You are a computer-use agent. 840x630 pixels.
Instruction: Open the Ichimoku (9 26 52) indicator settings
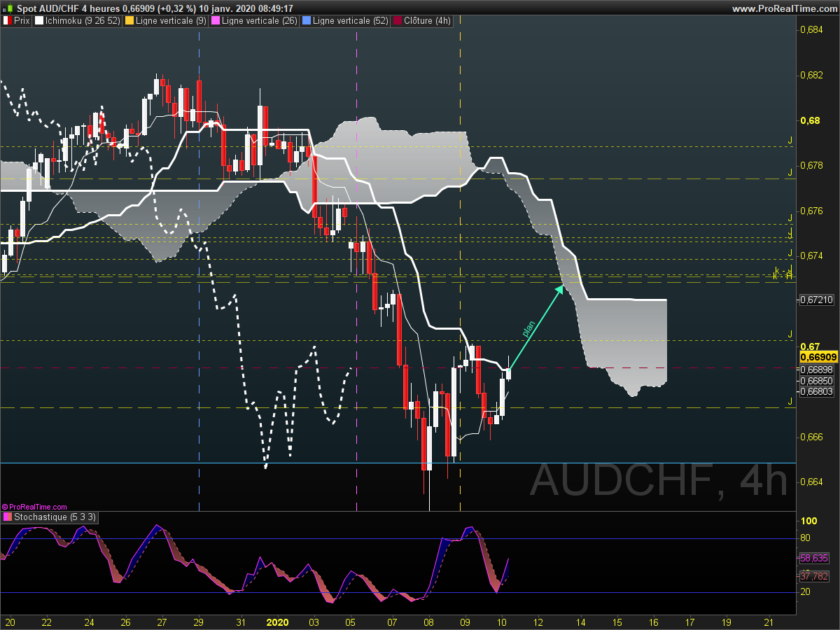[77, 21]
